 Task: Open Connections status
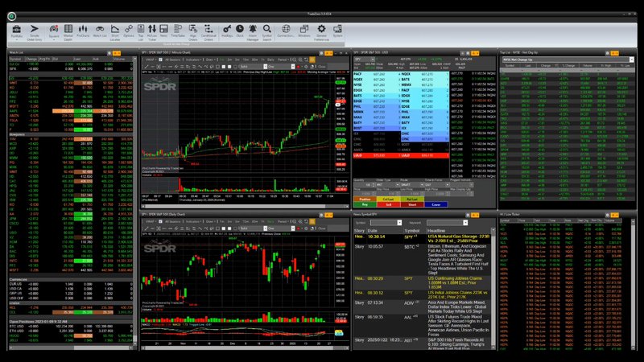[x=286, y=32]
